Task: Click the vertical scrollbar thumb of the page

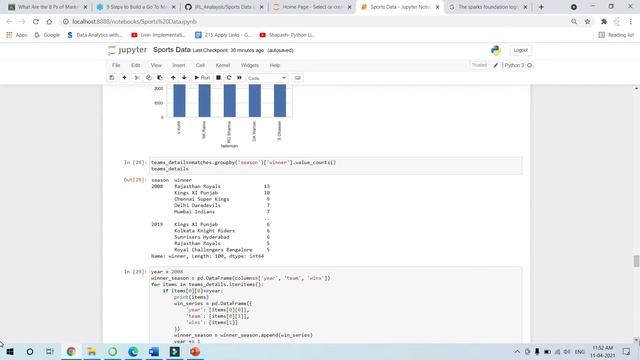Action: 636,261
